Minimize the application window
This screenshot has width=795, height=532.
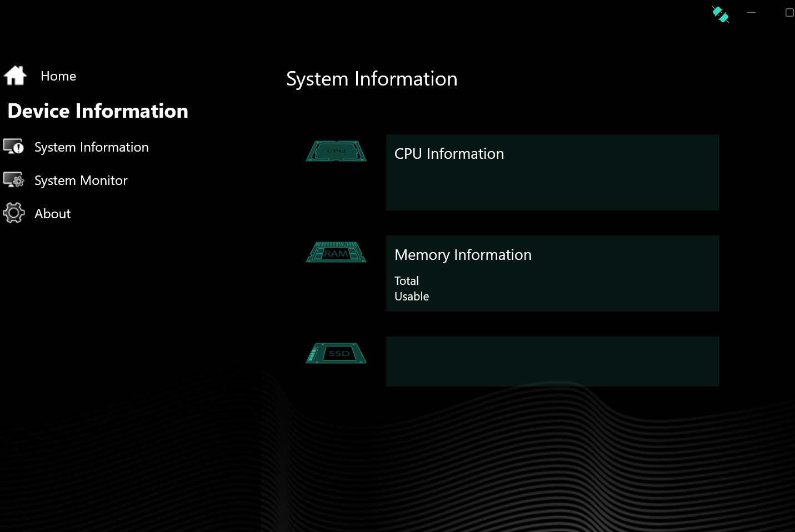click(751, 12)
